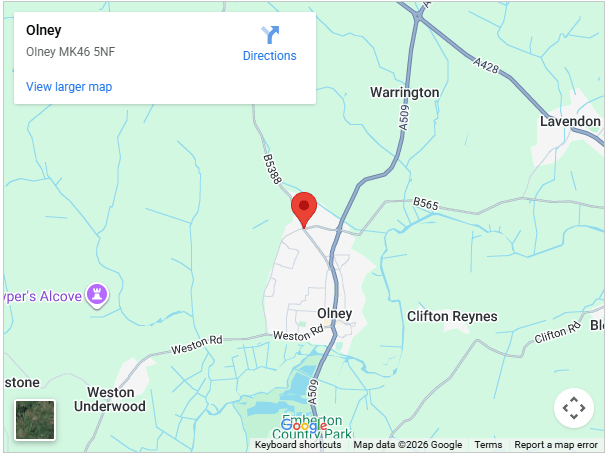Click the Clifton Reynes village label
The height and width of the screenshot is (457, 609).
[x=452, y=316]
